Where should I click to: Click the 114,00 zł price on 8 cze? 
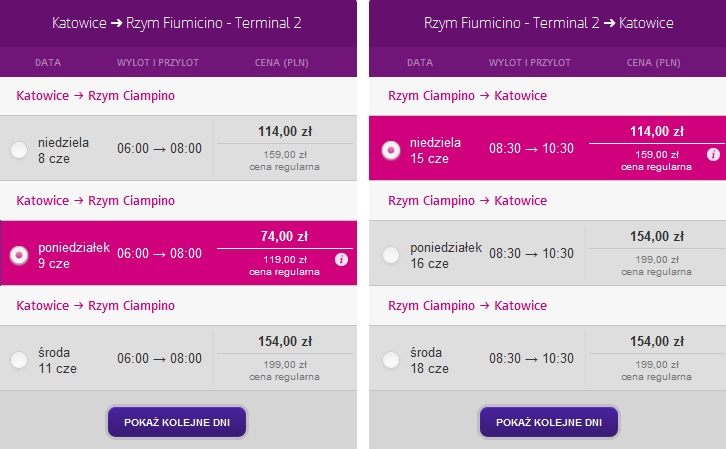pyautogui.click(x=285, y=131)
